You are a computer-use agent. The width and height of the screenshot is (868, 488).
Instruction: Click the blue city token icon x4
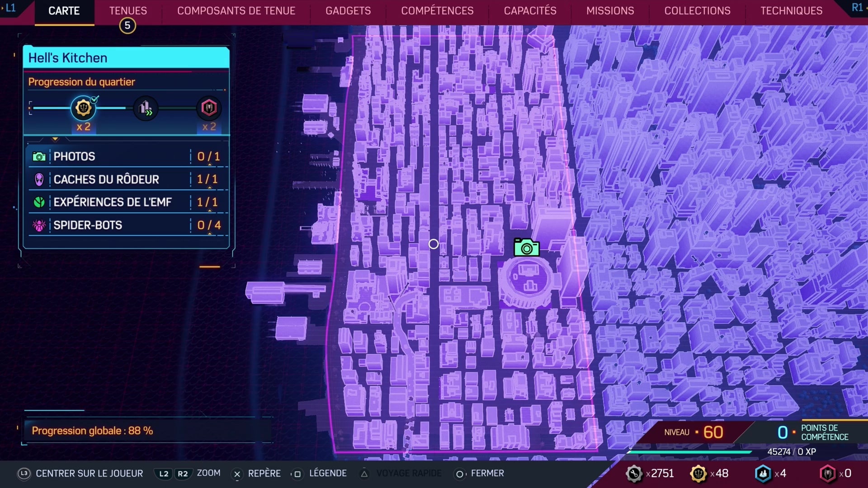click(763, 474)
